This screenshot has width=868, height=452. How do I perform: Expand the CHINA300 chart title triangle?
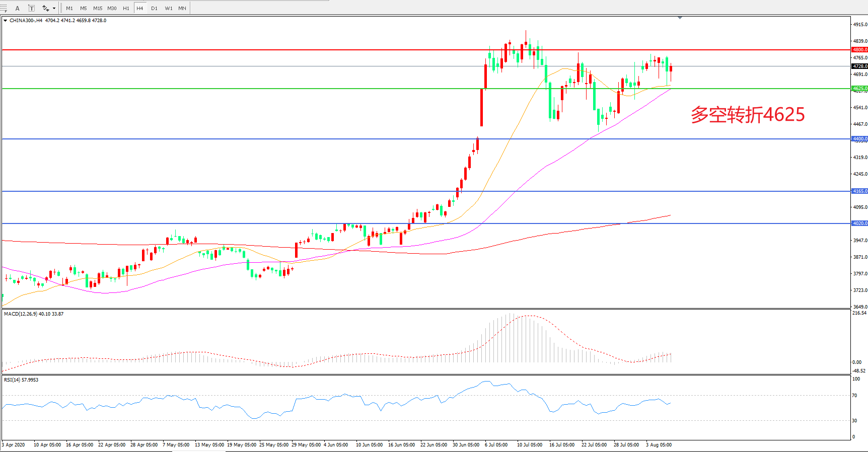(5, 21)
